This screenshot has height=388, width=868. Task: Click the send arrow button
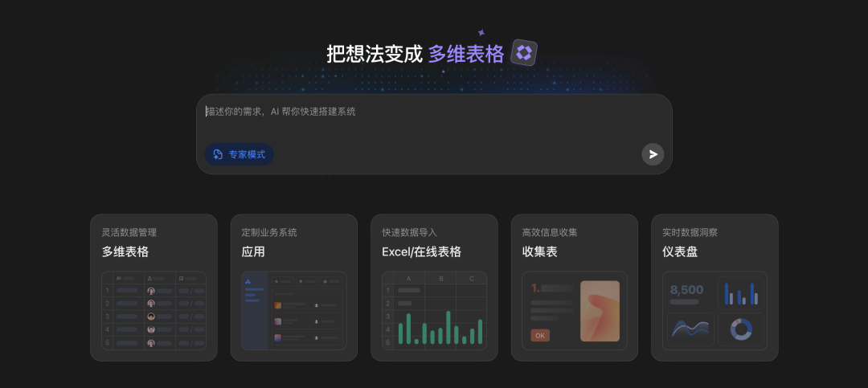tap(653, 154)
